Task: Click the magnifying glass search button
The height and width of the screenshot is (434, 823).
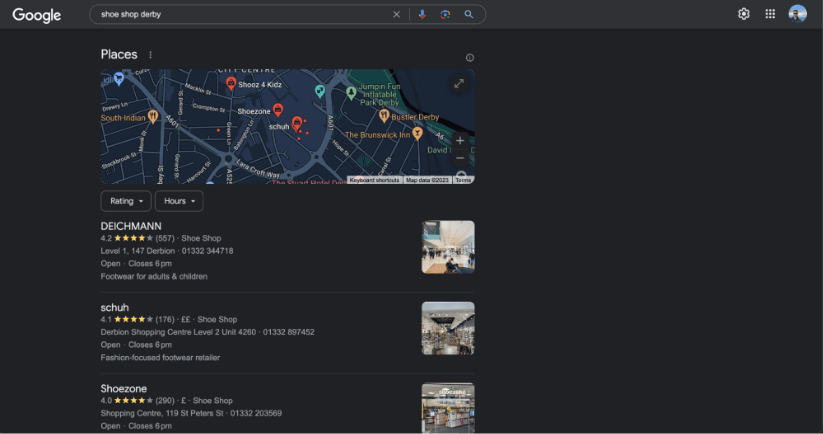Action: coord(469,15)
